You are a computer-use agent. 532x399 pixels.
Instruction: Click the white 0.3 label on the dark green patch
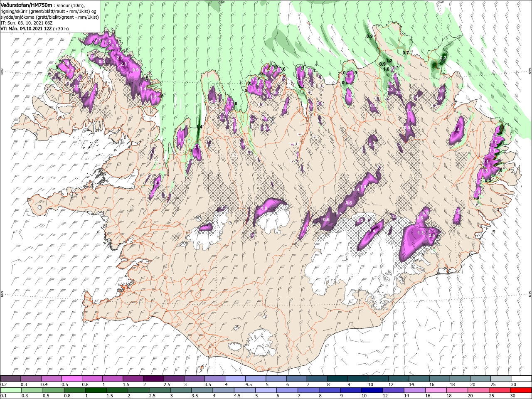[443, 57]
